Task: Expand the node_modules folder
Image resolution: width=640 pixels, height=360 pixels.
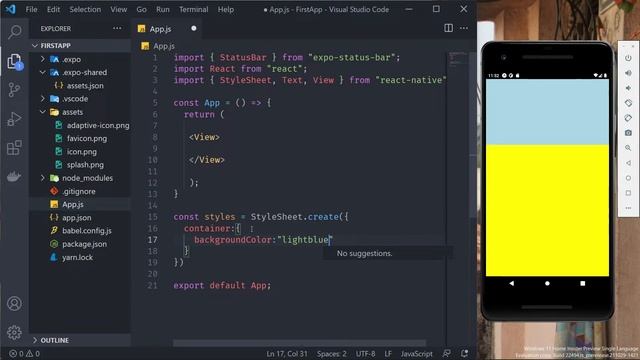Action: [43, 178]
